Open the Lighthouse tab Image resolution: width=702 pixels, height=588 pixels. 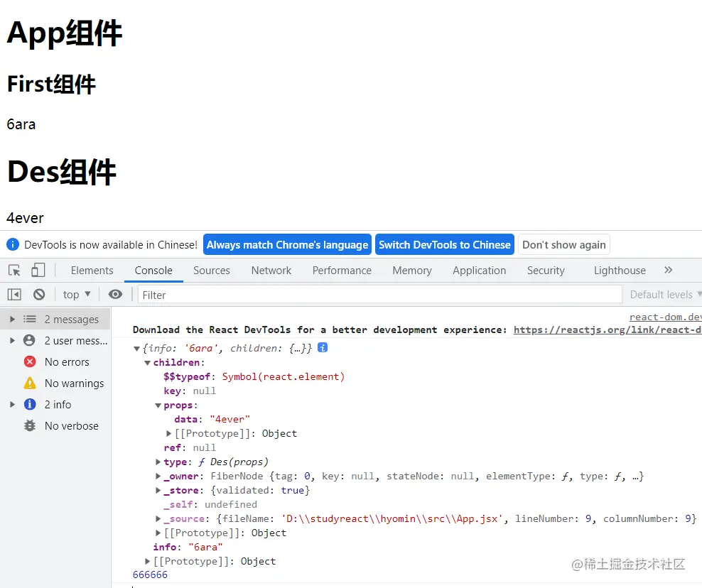tap(620, 271)
